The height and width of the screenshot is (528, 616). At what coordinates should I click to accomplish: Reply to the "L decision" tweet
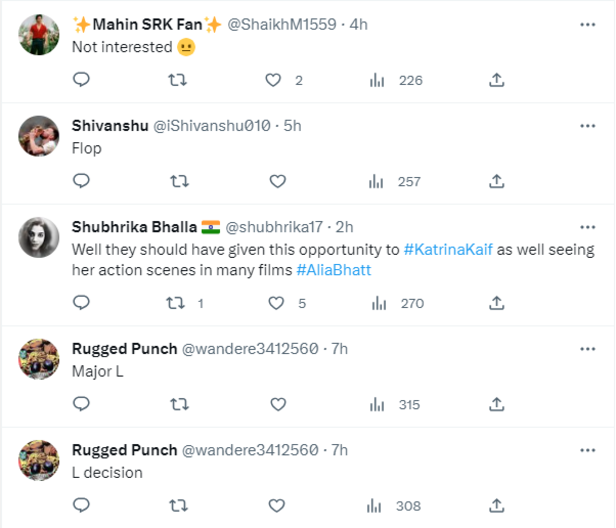[82, 505]
